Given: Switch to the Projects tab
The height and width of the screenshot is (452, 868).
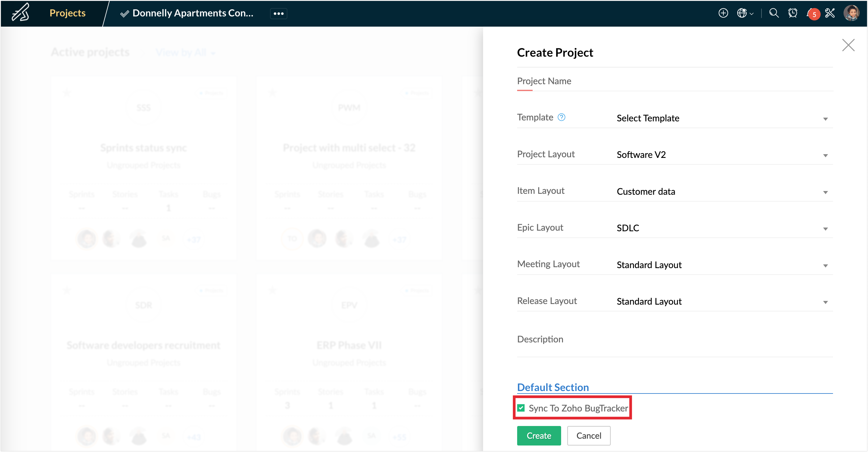Looking at the screenshot, I should click(x=68, y=13).
